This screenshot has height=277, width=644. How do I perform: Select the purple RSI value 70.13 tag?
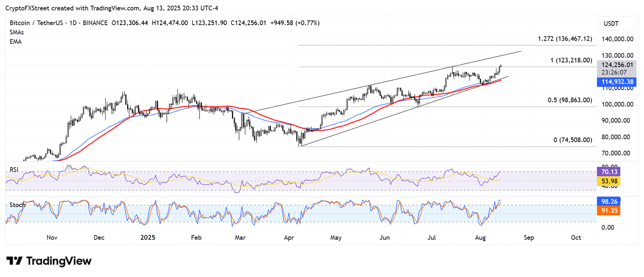607,171
